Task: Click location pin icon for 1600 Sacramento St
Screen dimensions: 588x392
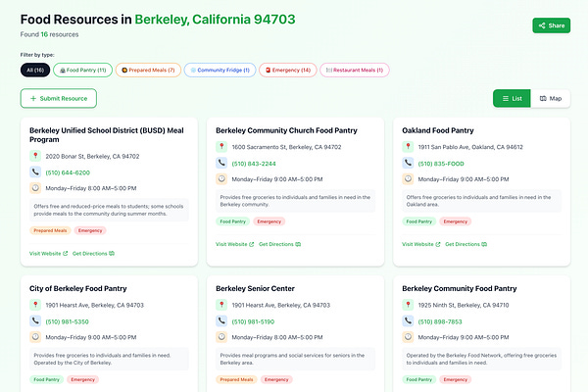Action: point(221,147)
